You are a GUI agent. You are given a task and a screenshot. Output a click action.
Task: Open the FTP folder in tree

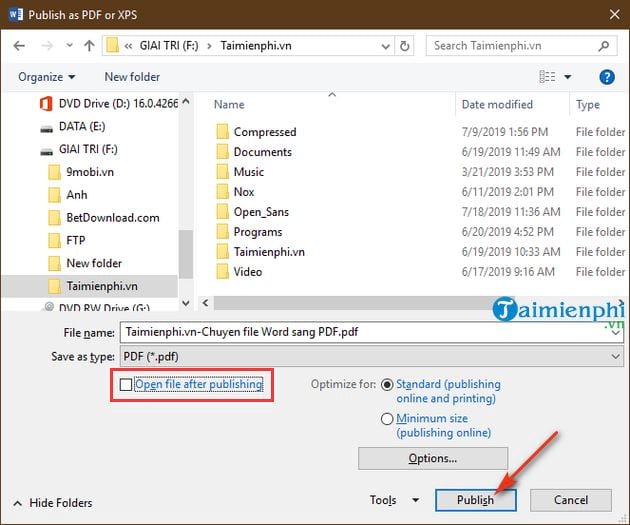67,241
